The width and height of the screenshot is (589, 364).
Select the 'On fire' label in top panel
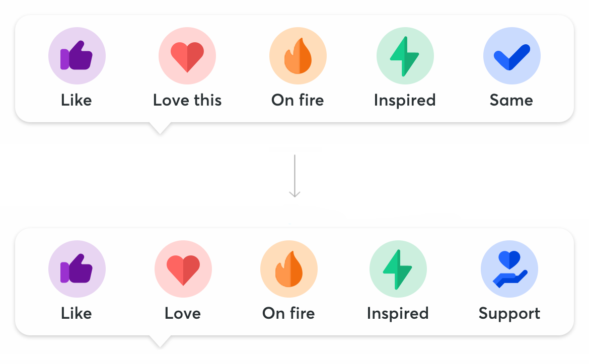pos(298,100)
